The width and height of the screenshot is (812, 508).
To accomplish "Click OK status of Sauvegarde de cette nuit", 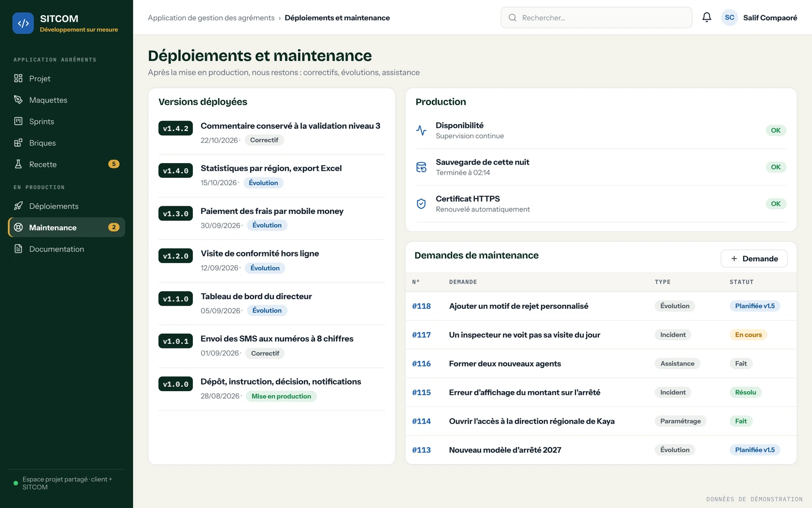I will pos(776,167).
